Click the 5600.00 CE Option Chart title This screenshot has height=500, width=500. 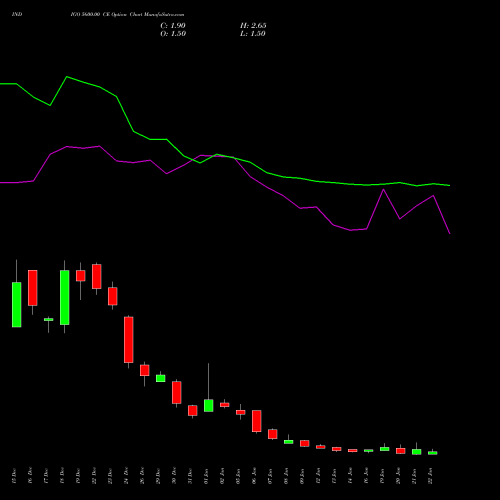tap(127, 14)
